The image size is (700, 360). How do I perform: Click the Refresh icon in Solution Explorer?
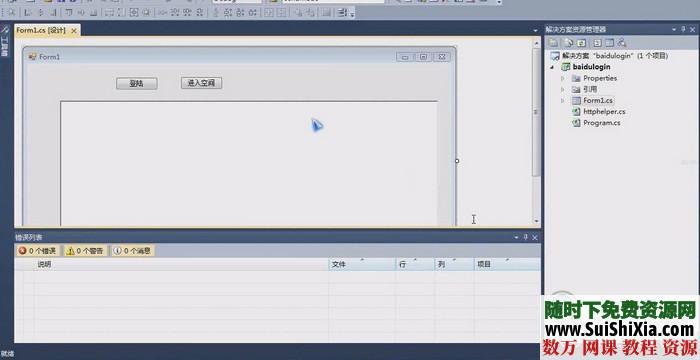coord(581,43)
